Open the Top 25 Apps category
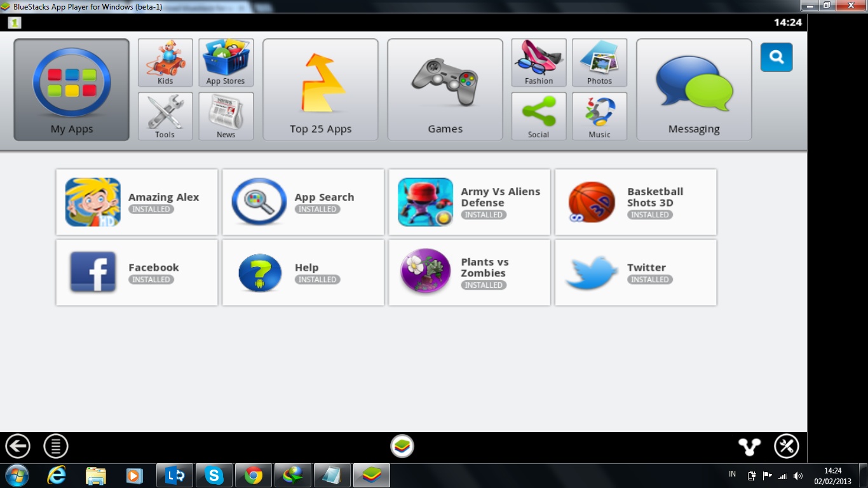 (x=320, y=90)
